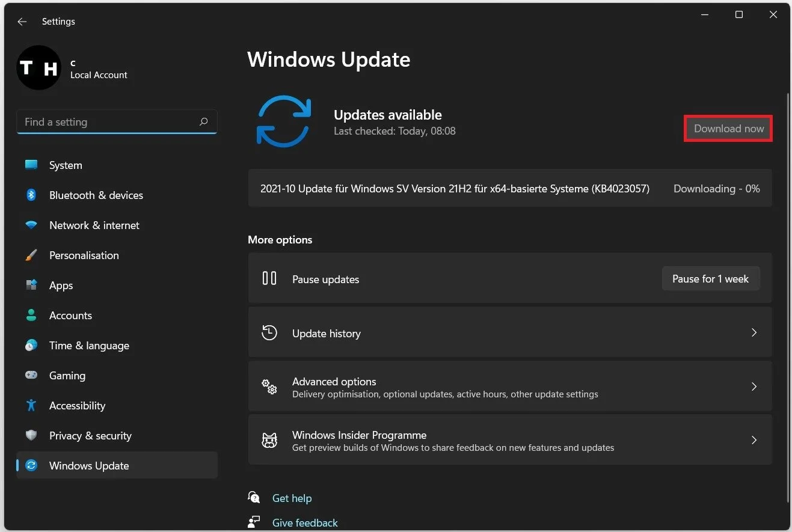
Task: Open the Get help link
Action: pos(292,498)
